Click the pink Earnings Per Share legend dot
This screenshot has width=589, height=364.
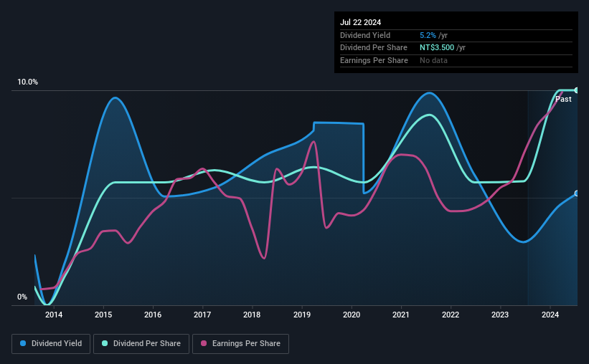coord(204,343)
